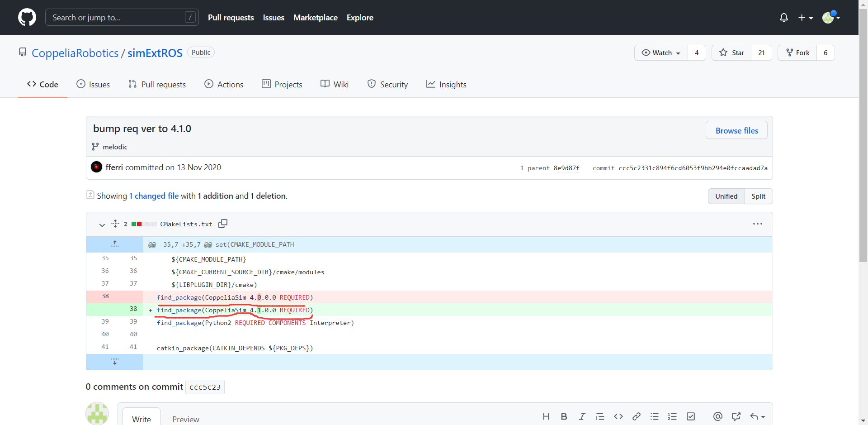This screenshot has width=868, height=425.
Task: Collapse the CMakeLists.txt file diff
Action: 102,224
